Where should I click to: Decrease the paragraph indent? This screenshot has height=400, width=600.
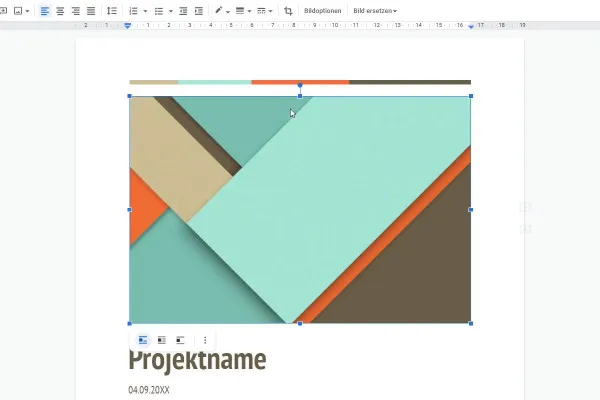[x=183, y=11]
